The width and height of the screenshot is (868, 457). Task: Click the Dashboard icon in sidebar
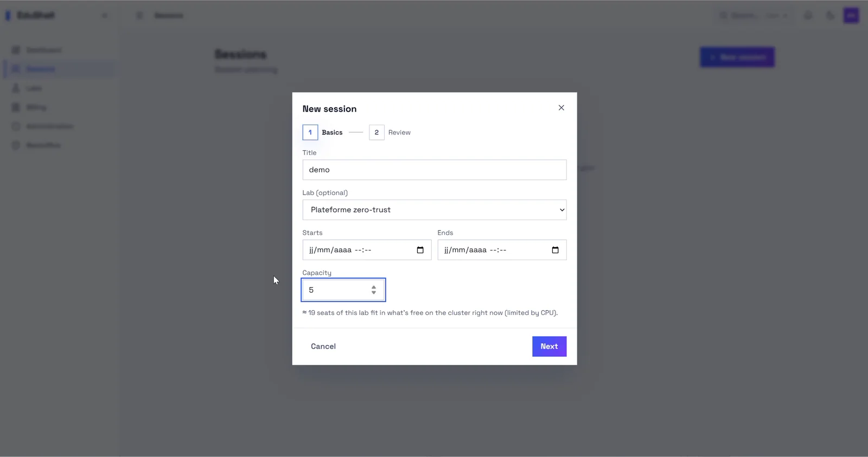click(x=16, y=50)
